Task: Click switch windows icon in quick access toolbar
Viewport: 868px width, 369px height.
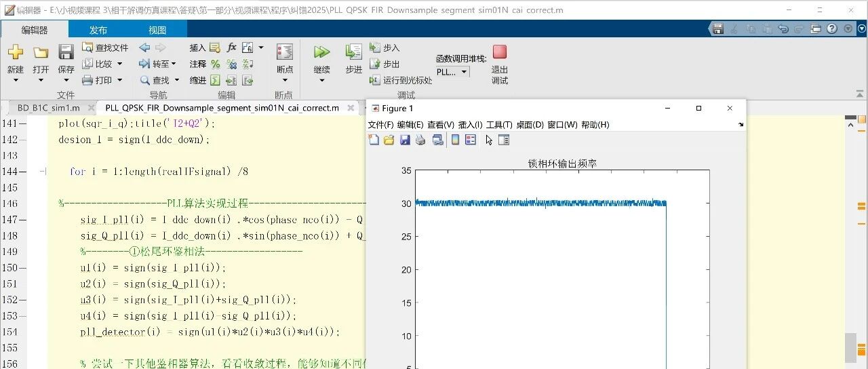Action: point(816,28)
